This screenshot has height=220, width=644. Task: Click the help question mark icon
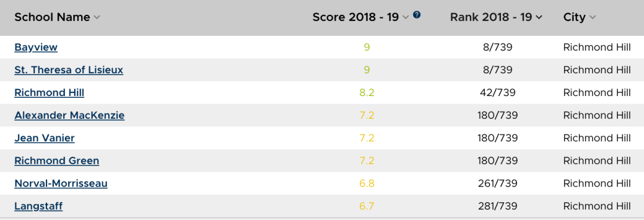[417, 15]
